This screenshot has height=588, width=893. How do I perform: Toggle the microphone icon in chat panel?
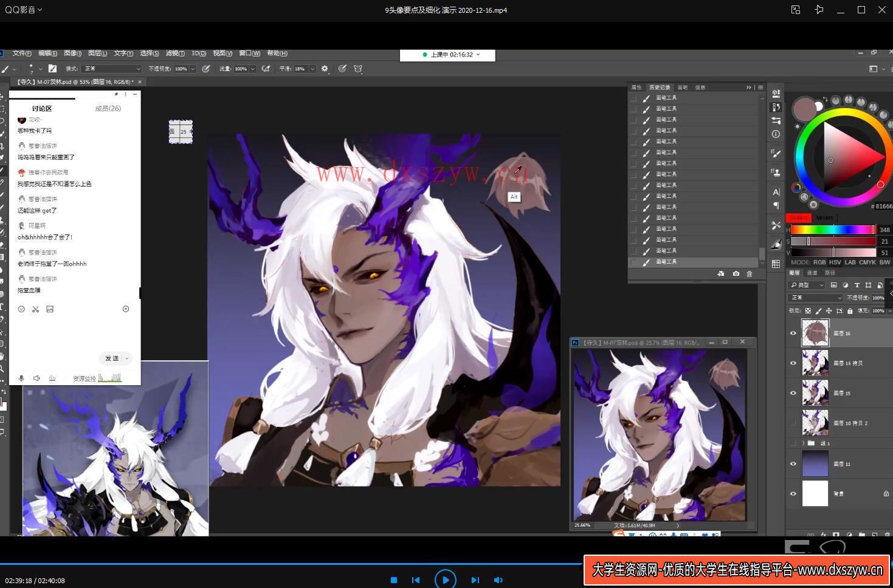[x=21, y=378]
